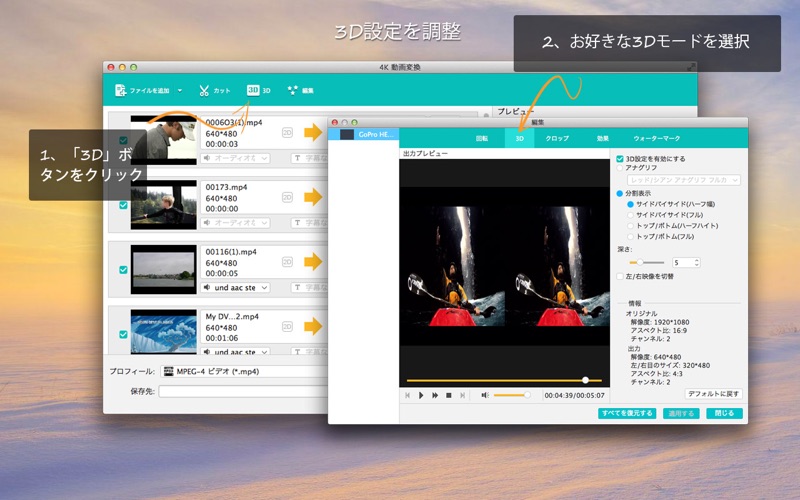
Task: Open the 編集 edit toolbar icon
Action: (293, 90)
